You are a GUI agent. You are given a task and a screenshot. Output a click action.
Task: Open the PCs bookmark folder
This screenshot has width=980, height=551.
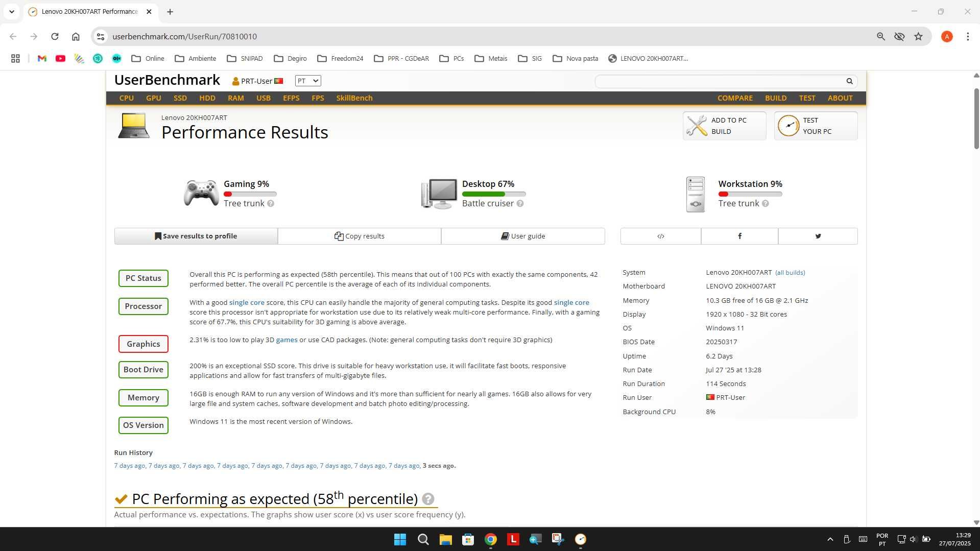point(451,58)
